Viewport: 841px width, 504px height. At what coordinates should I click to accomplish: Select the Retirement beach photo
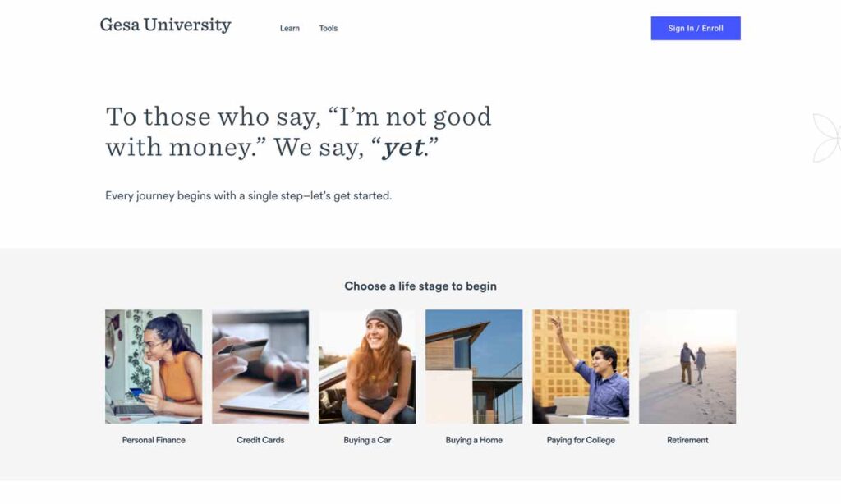click(687, 366)
